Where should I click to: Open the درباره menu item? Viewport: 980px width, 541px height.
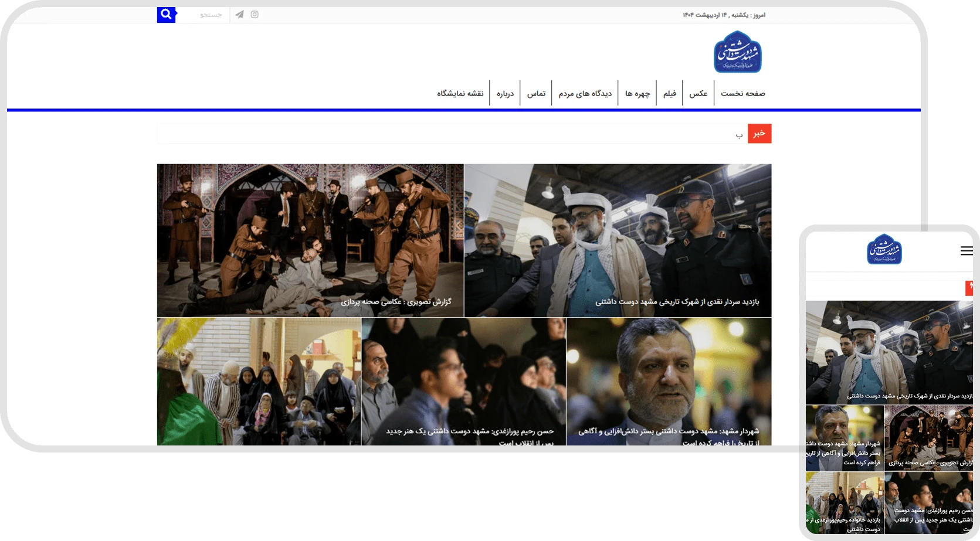click(505, 93)
